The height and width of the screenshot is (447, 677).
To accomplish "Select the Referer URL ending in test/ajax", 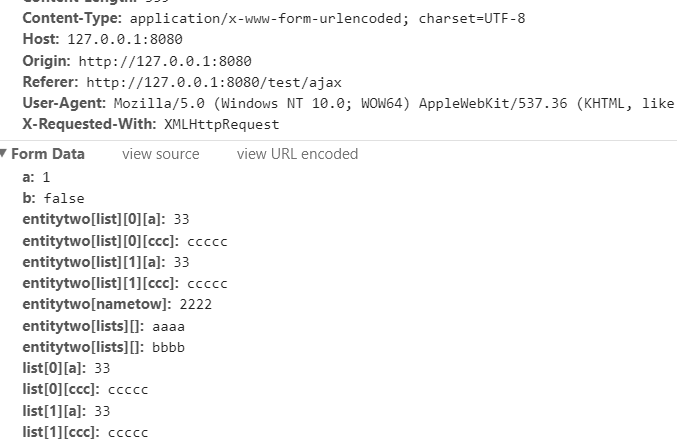I will [214, 82].
